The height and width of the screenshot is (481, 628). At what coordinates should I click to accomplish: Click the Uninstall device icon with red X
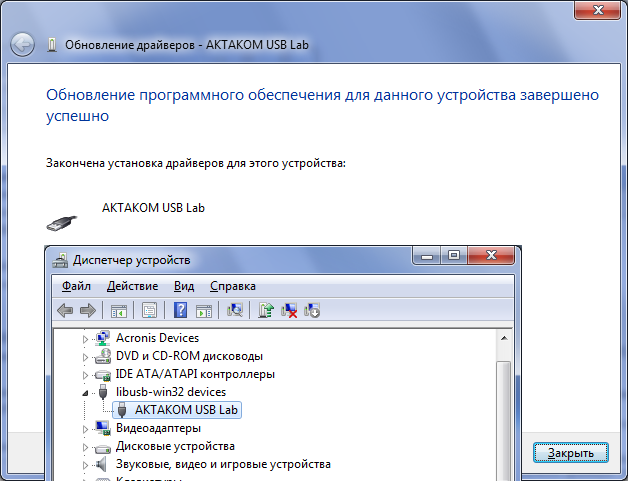(x=289, y=310)
